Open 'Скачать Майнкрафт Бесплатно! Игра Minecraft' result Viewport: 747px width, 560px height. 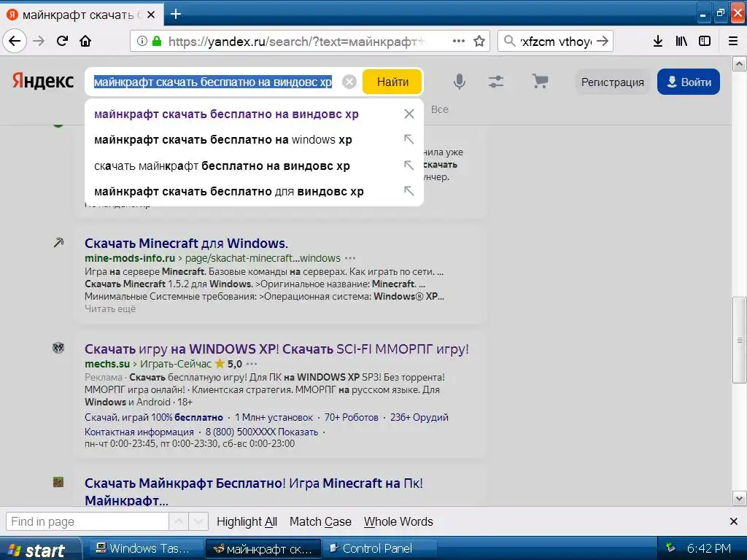pyautogui.click(x=253, y=492)
